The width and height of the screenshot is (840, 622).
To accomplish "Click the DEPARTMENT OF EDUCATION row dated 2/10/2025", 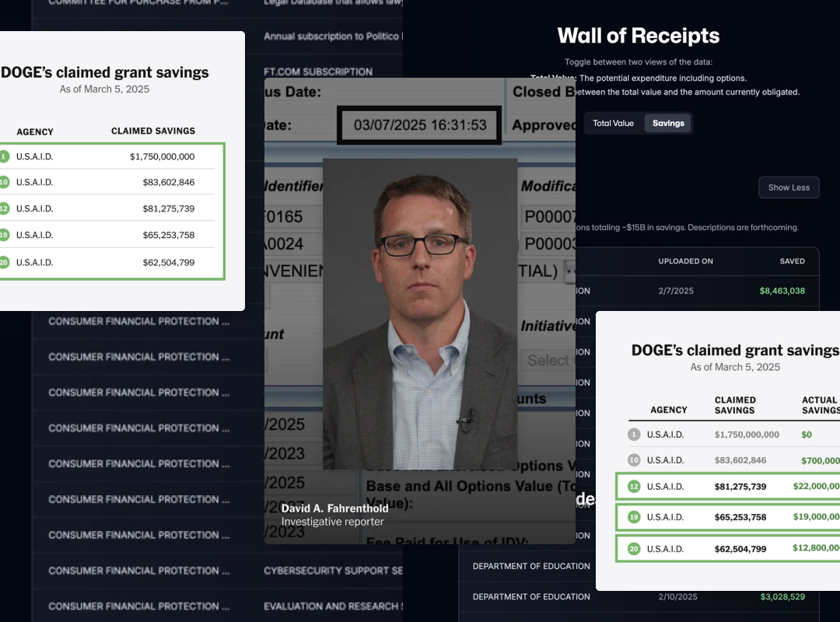I will [x=639, y=597].
